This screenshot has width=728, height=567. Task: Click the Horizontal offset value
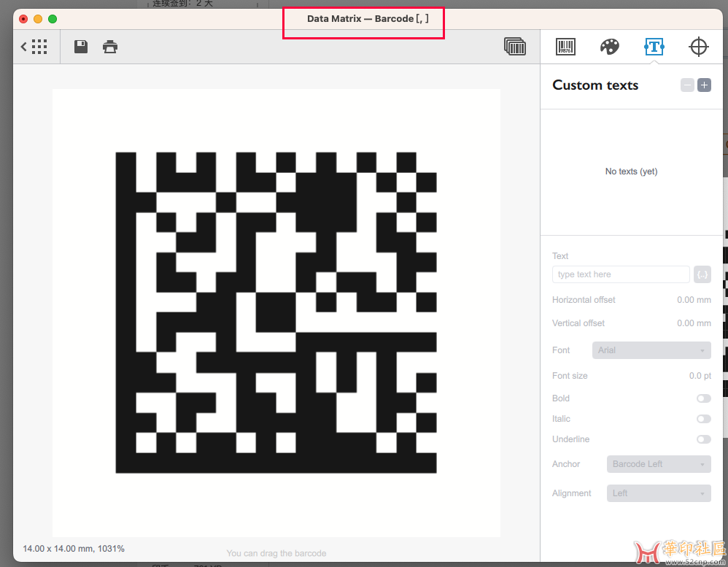(694, 300)
